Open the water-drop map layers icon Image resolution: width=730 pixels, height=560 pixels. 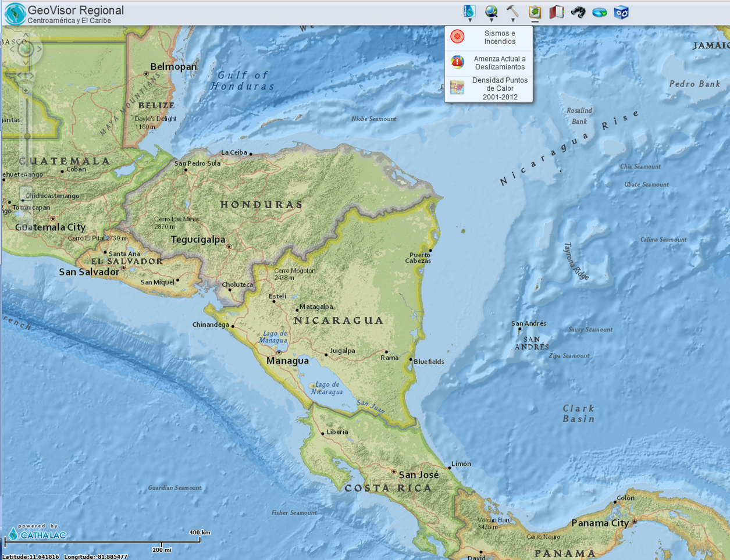click(469, 11)
